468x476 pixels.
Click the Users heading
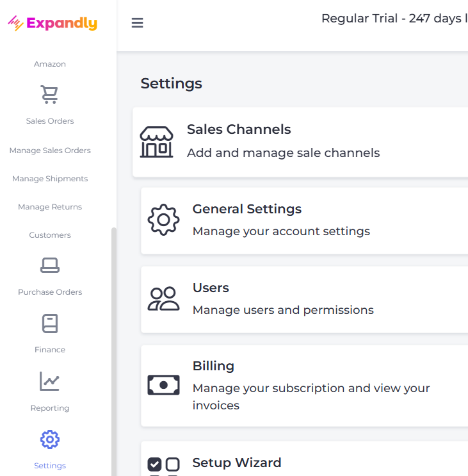[211, 288]
